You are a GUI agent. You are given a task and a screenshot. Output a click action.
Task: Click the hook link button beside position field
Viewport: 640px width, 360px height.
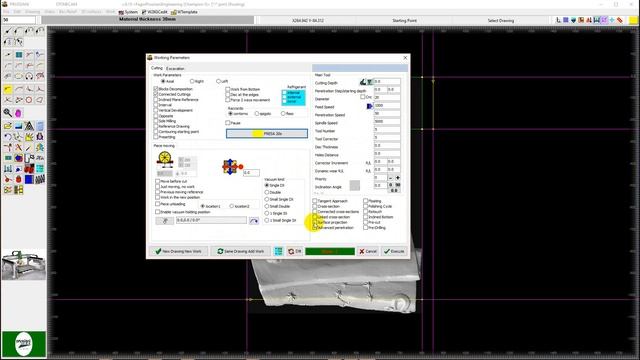pos(164,221)
